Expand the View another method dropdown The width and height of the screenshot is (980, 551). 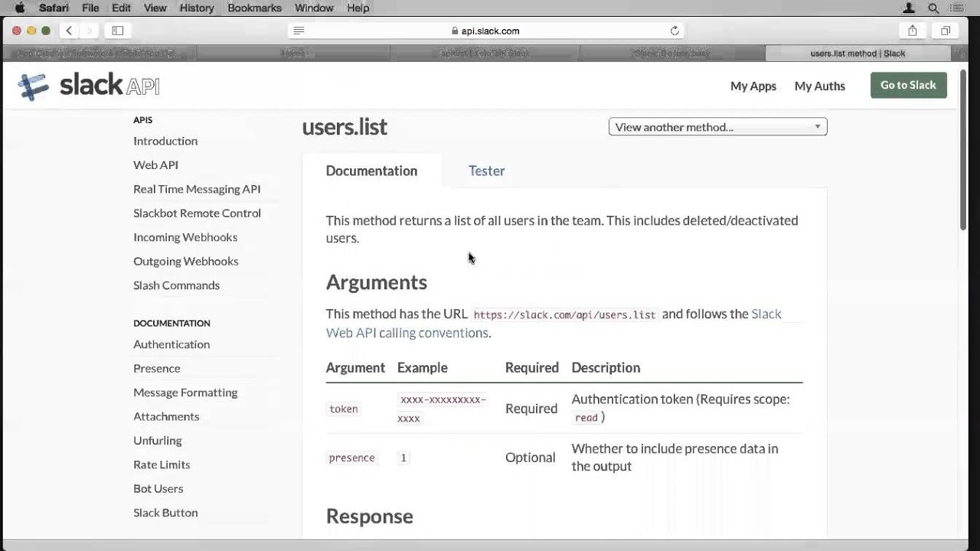tap(717, 127)
